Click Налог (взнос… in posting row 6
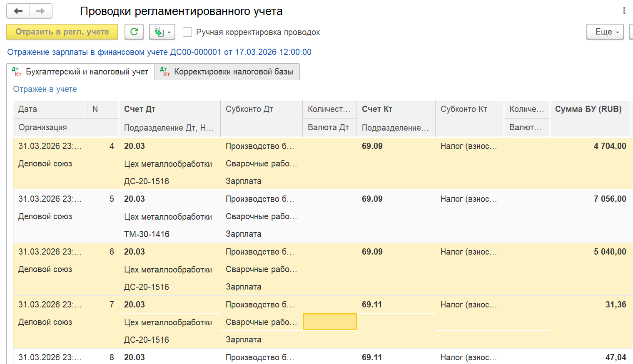Viewport: 633px width, 364px height. pos(469,252)
